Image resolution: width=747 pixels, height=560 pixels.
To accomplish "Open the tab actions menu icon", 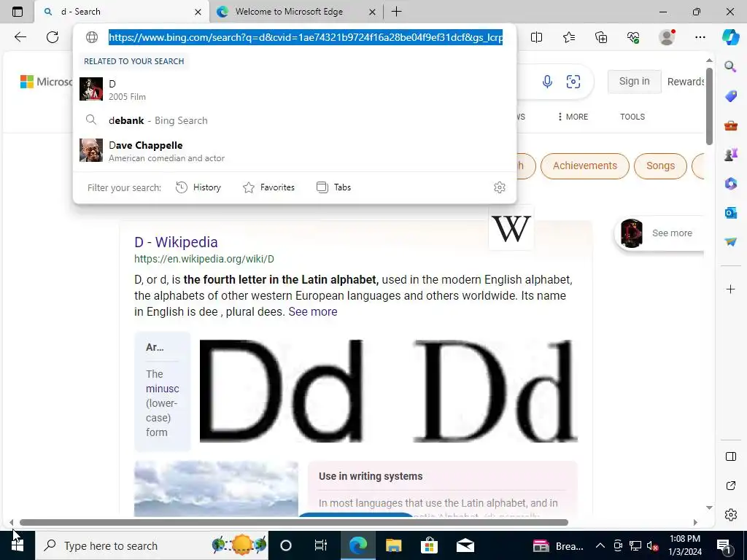I will [18, 12].
